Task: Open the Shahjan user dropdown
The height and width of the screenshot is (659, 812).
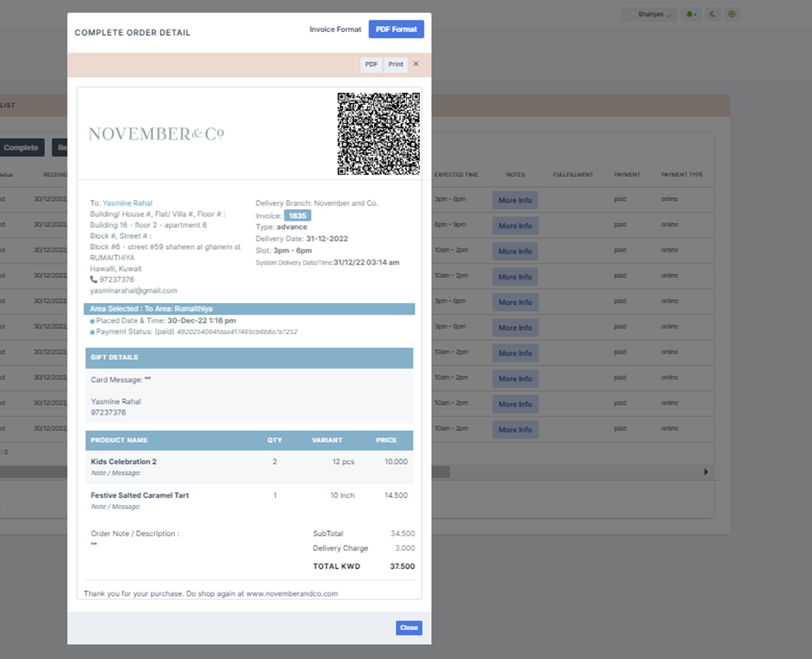Action: 649,15
